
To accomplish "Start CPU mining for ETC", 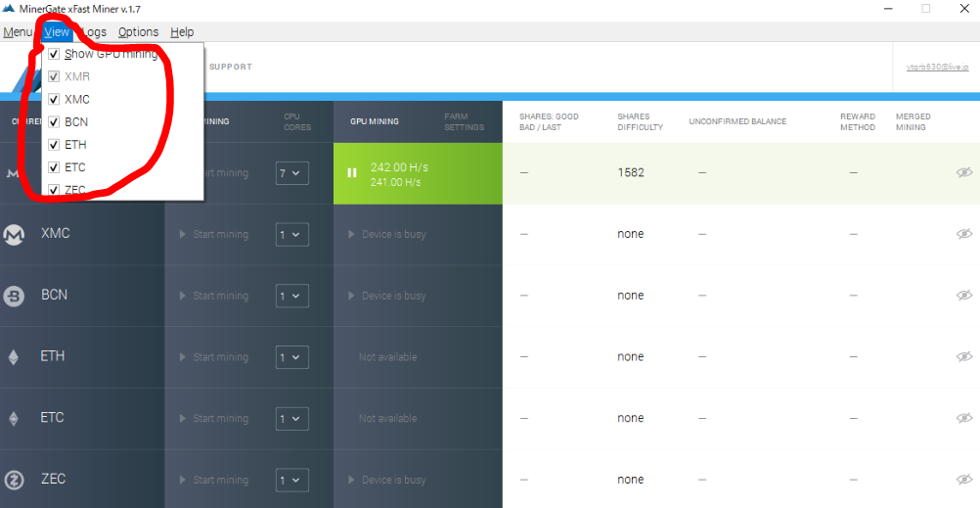I will coord(214,419).
